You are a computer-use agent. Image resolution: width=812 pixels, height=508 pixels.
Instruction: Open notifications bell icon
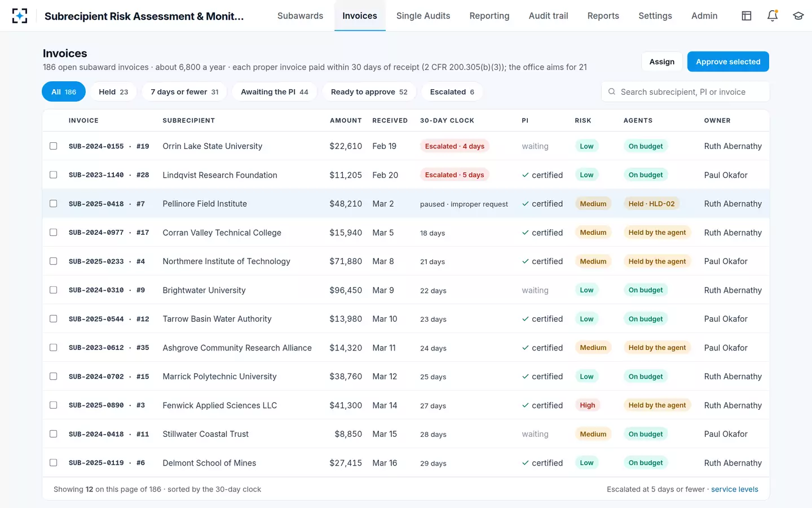(773, 16)
